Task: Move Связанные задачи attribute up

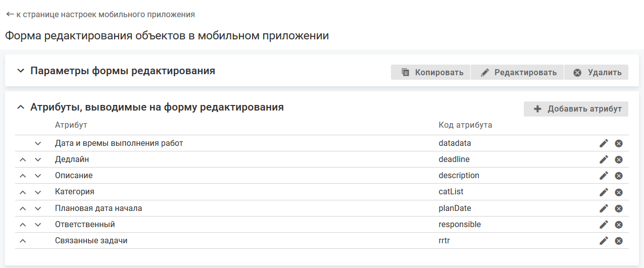Action: [22, 241]
